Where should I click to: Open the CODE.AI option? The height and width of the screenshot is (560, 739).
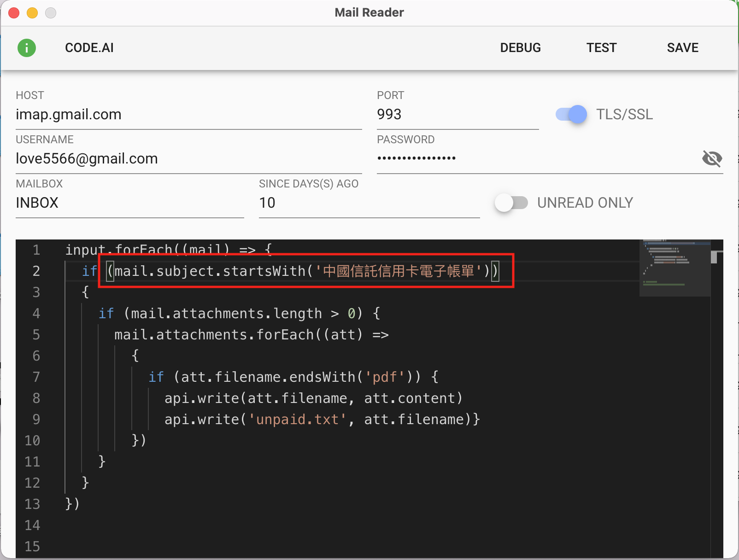[89, 48]
